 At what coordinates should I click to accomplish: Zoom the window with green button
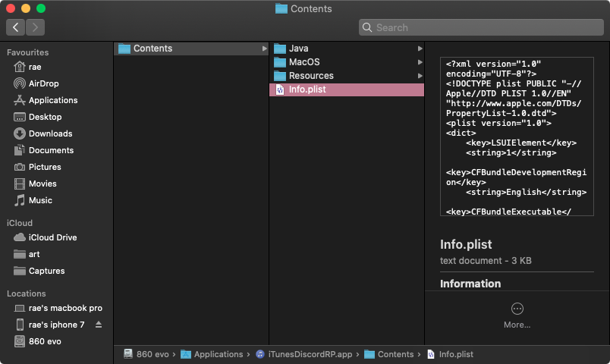tap(41, 8)
